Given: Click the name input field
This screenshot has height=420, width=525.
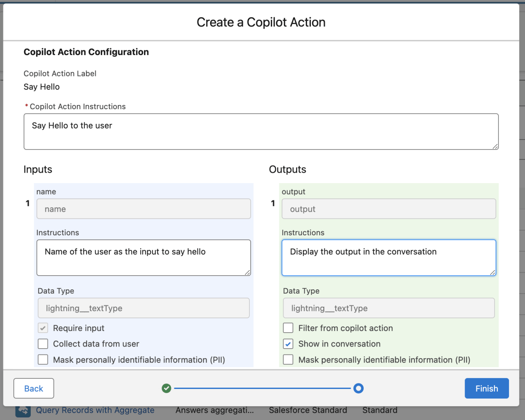Looking at the screenshot, I should coord(144,209).
